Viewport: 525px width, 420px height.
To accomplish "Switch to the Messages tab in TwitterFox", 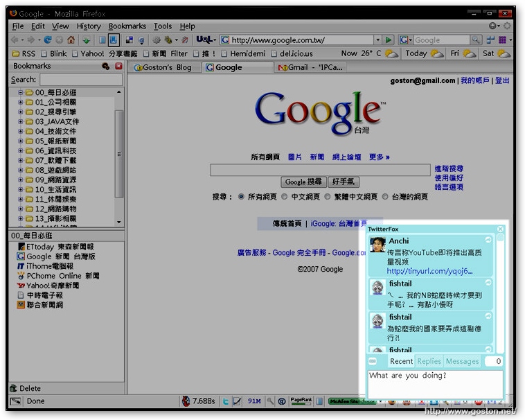I will click(x=462, y=361).
